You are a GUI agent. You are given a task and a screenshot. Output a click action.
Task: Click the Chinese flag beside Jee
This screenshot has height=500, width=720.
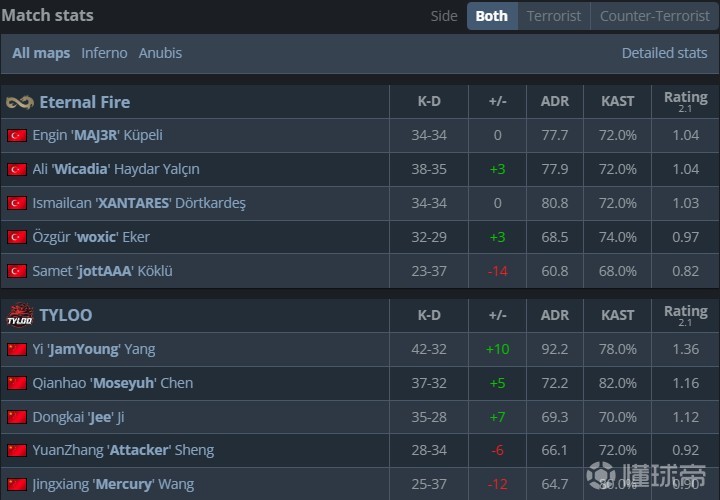[x=16, y=417]
